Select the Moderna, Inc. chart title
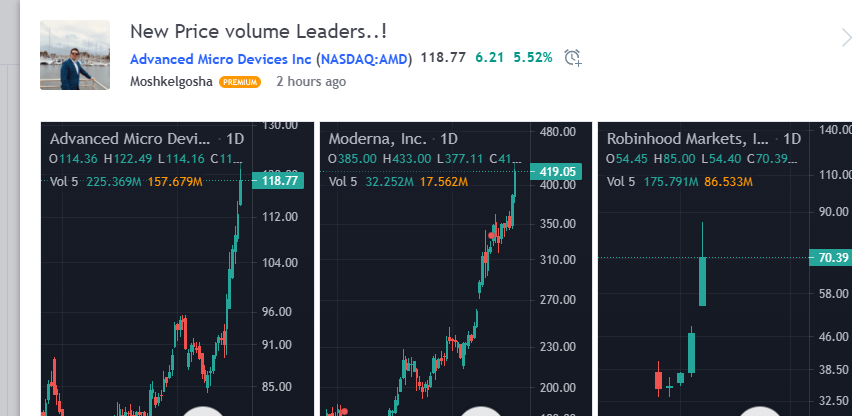This screenshot has width=852, height=416. point(378,139)
